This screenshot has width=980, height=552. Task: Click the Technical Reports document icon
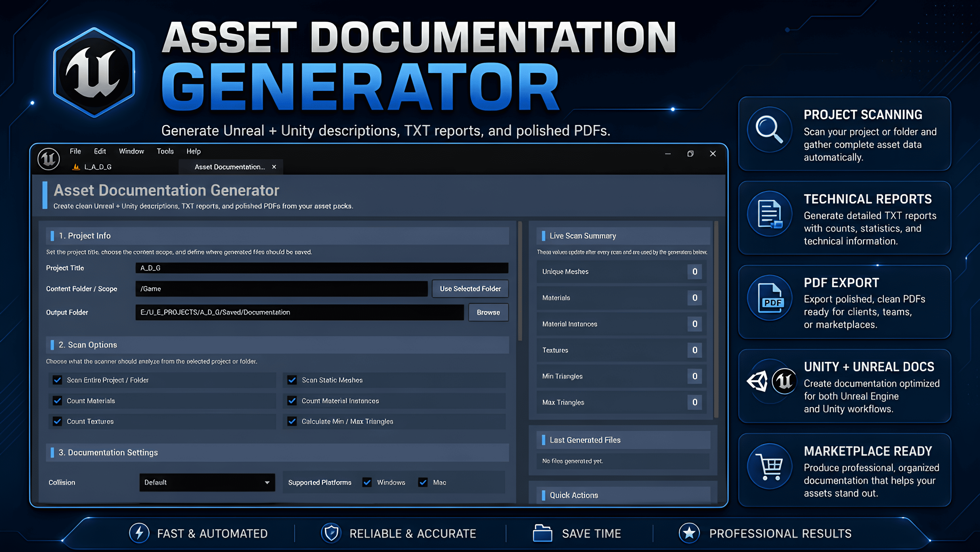(x=769, y=214)
